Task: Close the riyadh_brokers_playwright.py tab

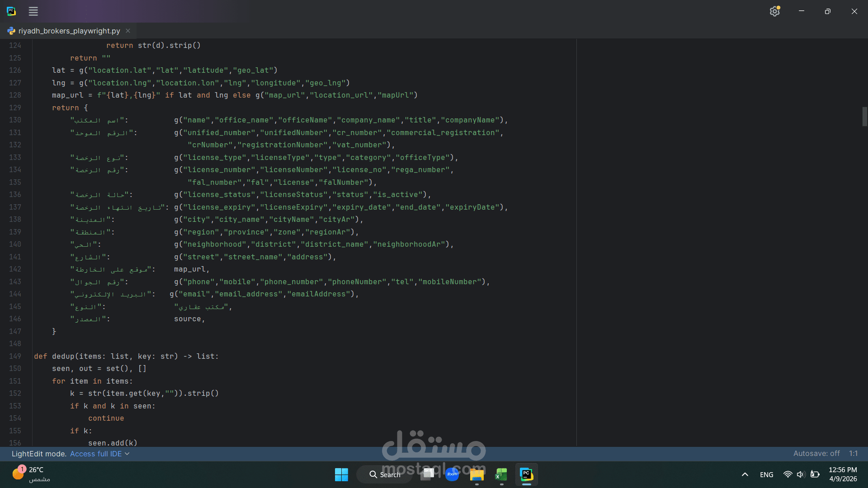Action: click(128, 31)
